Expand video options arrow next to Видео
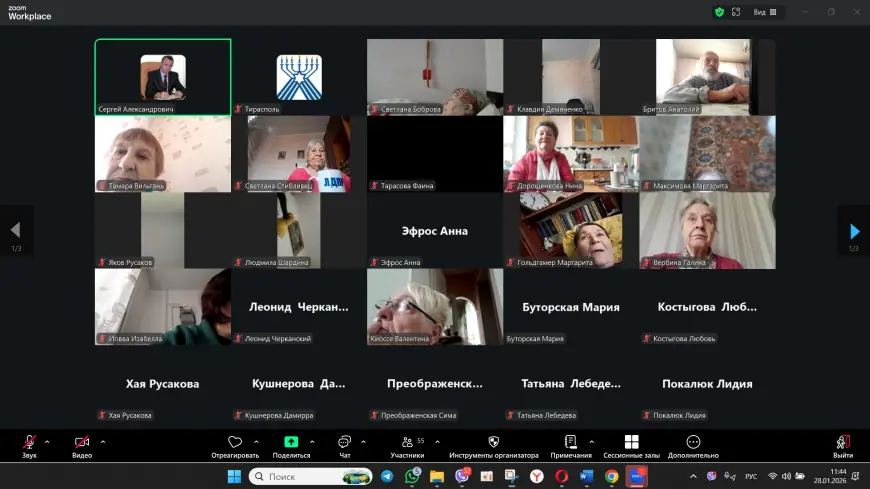This screenshot has width=870, height=489. click(x=103, y=441)
